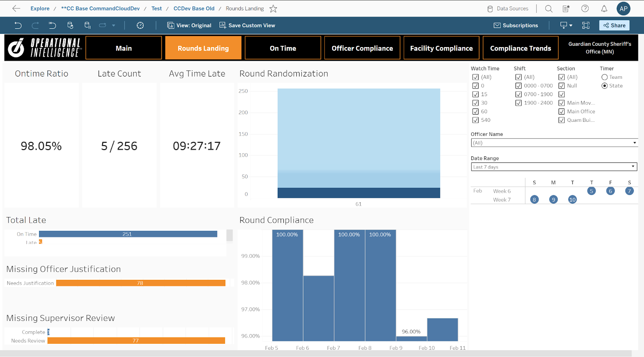The width and height of the screenshot is (644, 357).
Task: Open the Data Sources panel
Action: coord(508,8)
